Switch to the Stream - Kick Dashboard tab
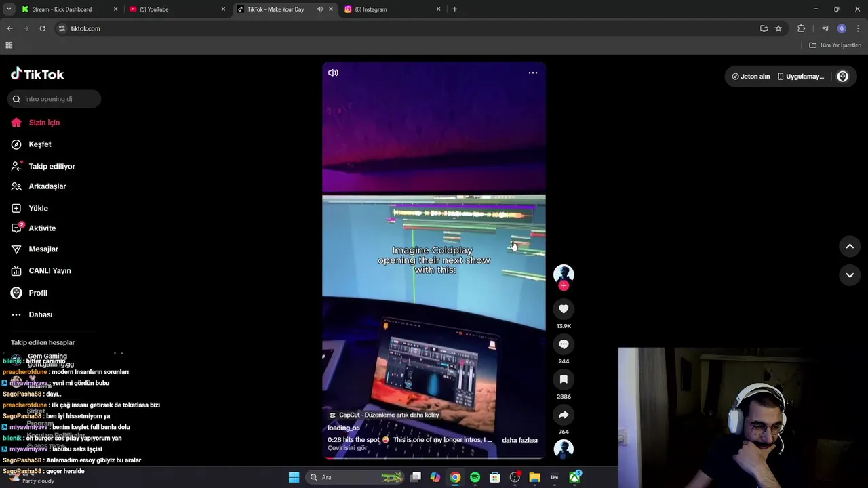The height and width of the screenshot is (488, 868). pyautogui.click(x=68, y=9)
